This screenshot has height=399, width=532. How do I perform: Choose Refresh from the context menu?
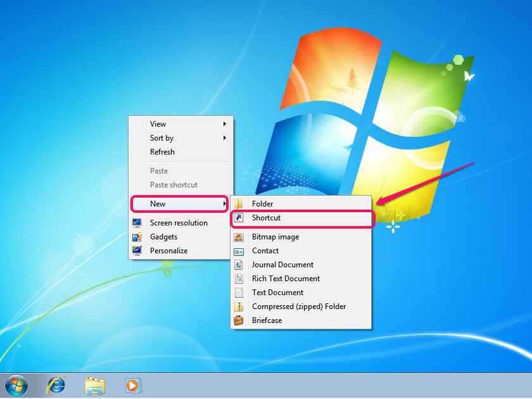pos(162,151)
